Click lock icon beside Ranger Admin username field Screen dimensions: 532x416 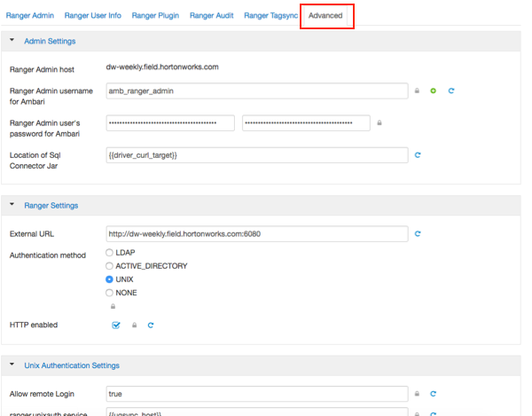pyautogui.click(x=417, y=90)
